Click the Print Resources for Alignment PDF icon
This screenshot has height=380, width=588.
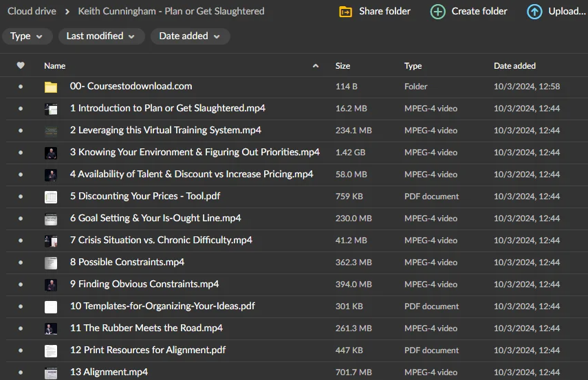(x=51, y=350)
